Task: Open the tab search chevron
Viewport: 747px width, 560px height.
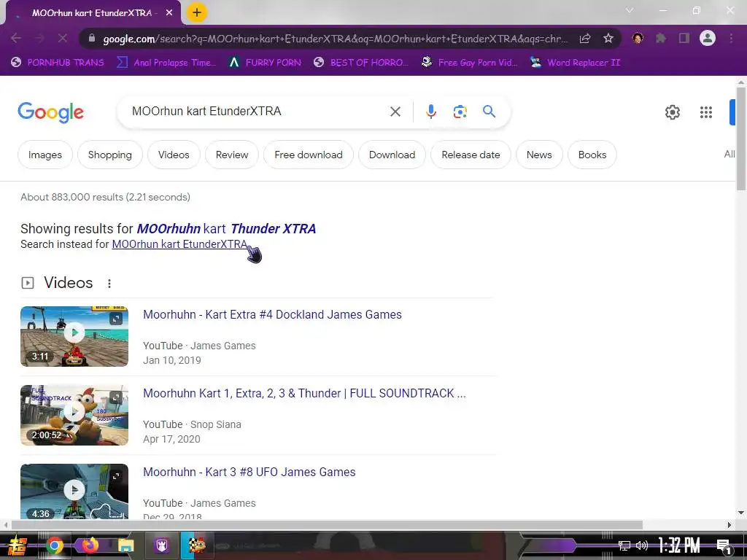Action: (630, 10)
